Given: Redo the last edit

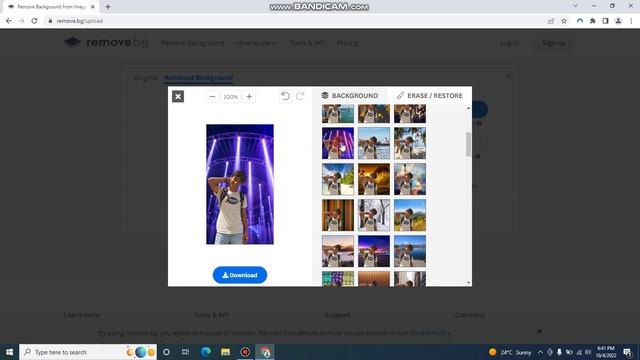Looking at the screenshot, I should [300, 96].
